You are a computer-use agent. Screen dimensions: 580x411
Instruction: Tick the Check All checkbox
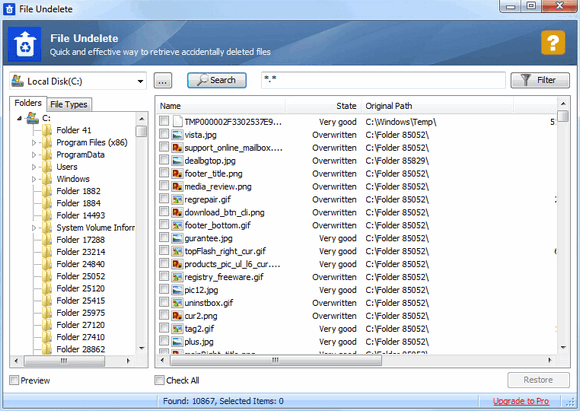(159, 380)
